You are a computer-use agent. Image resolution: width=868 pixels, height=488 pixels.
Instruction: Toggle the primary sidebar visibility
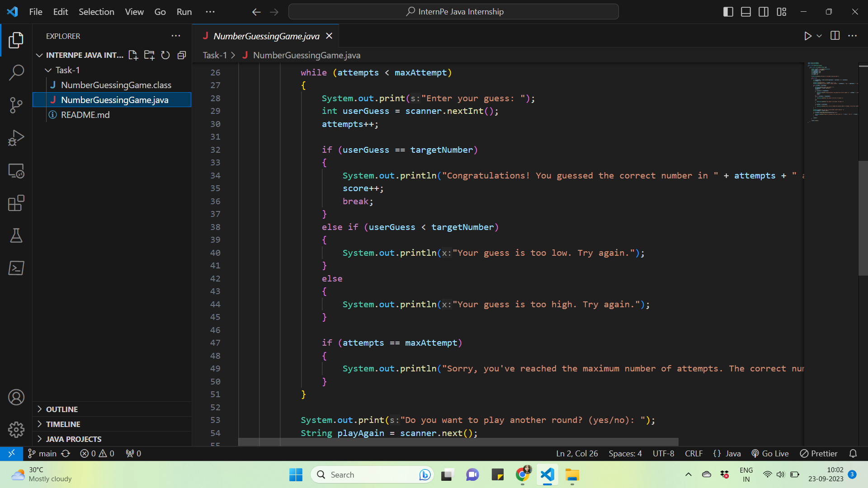pos(728,12)
